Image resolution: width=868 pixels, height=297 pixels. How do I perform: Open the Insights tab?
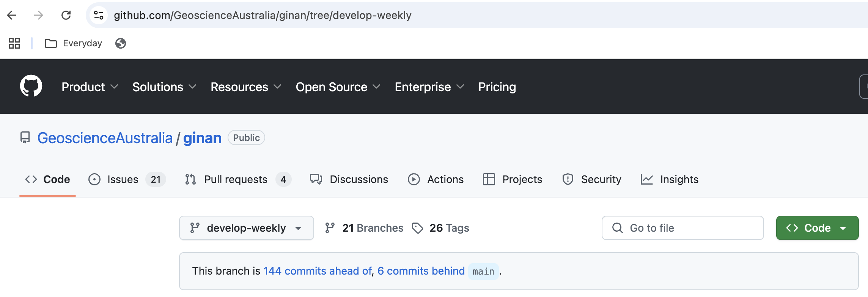pos(670,179)
